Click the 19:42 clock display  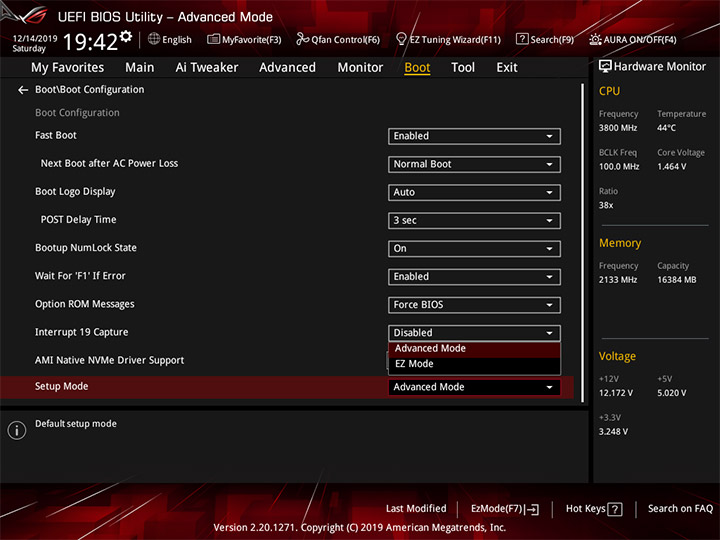coord(90,42)
